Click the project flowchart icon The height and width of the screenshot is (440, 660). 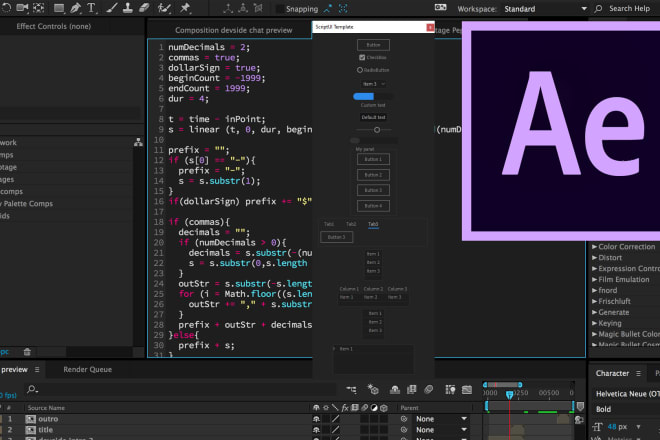[138, 143]
